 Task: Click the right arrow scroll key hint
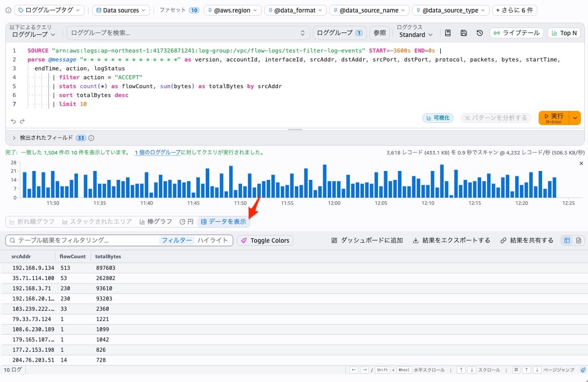click(364, 370)
